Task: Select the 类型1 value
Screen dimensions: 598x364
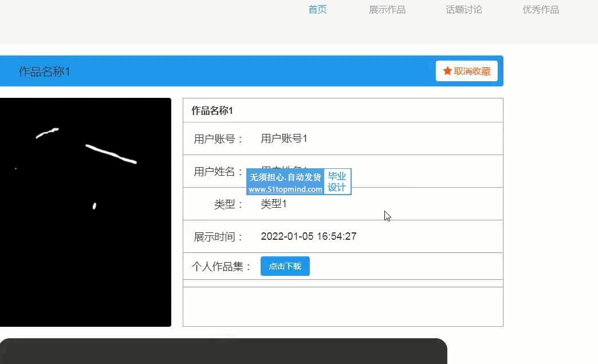Action: point(273,204)
